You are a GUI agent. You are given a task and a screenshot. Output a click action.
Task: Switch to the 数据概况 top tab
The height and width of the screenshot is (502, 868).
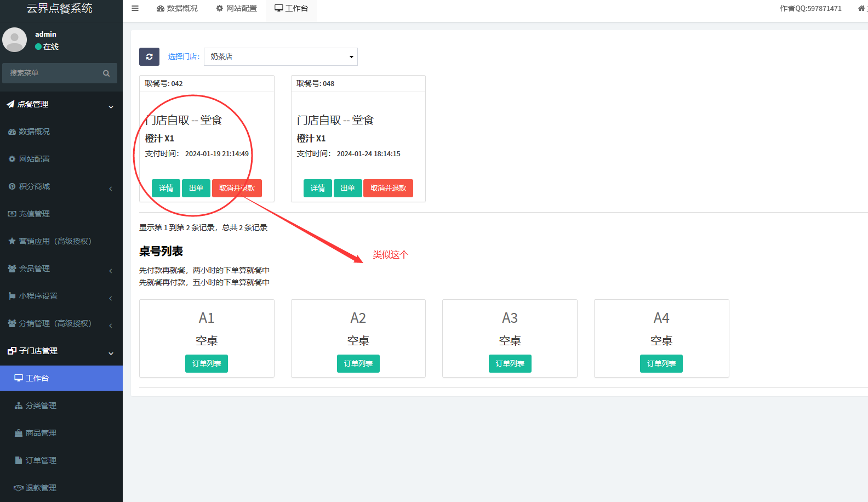[x=177, y=8]
